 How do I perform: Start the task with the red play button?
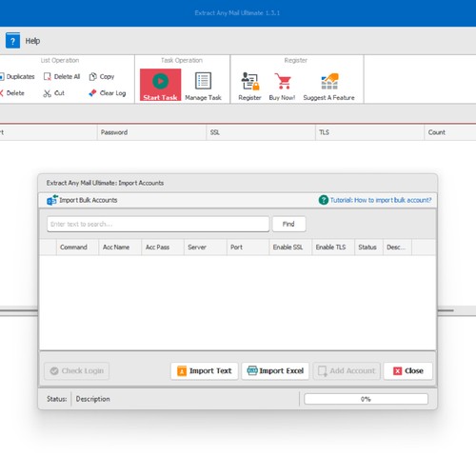coord(160,85)
